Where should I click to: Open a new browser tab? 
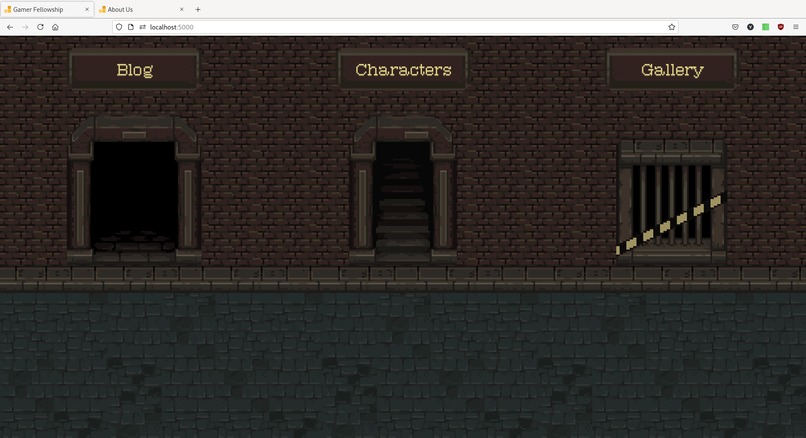[x=198, y=9]
